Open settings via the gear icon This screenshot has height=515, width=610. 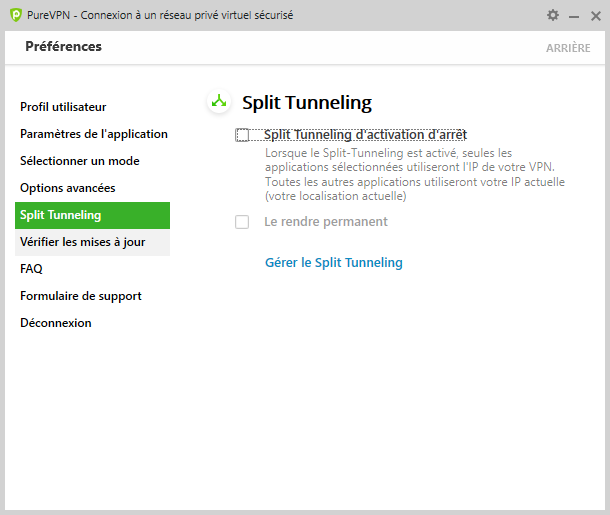pyautogui.click(x=553, y=16)
